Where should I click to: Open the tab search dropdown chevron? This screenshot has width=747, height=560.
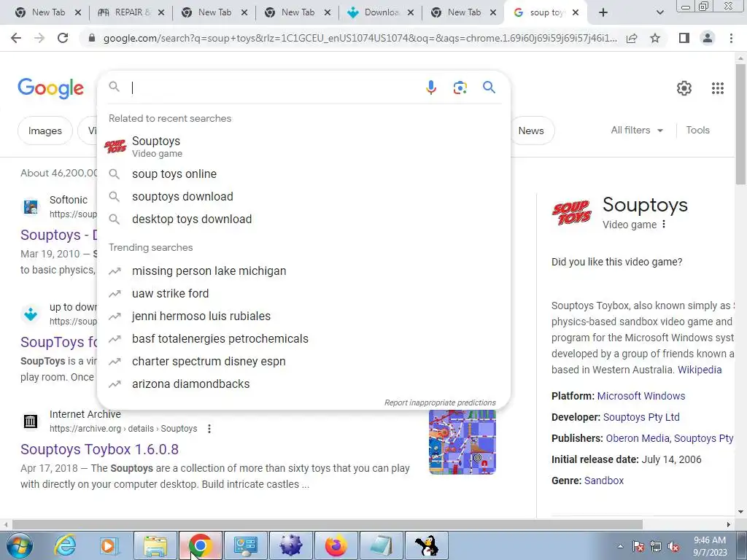coord(659,13)
